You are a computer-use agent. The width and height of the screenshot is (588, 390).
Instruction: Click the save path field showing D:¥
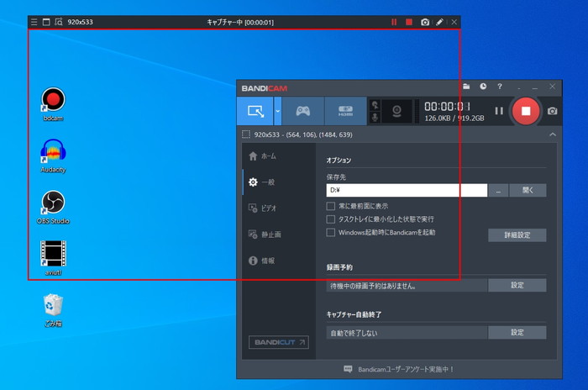[407, 190]
